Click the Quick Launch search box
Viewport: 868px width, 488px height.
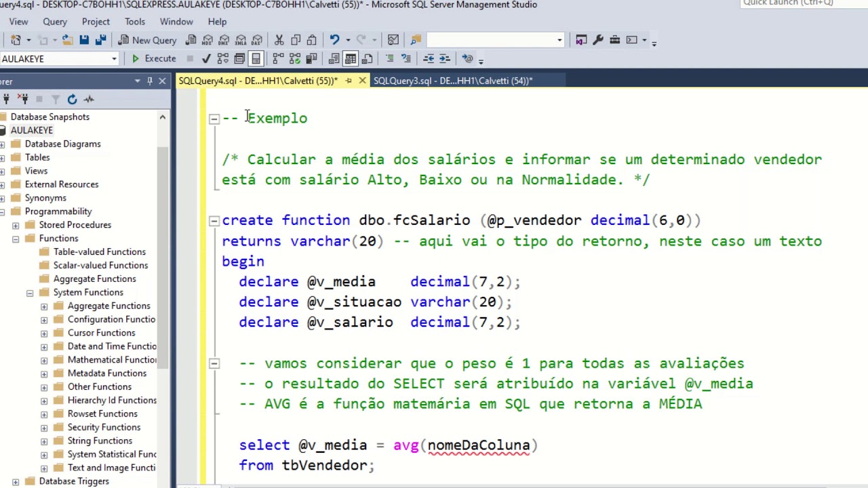[804, 3]
